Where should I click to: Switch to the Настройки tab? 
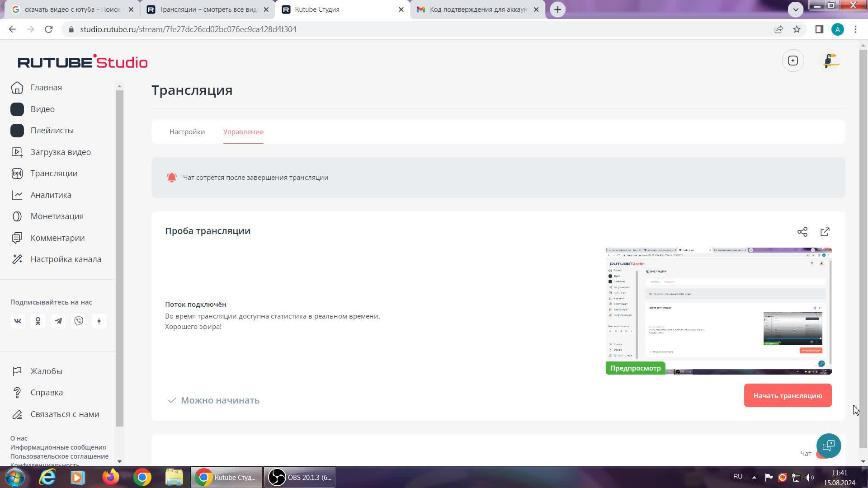click(x=187, y=132)
